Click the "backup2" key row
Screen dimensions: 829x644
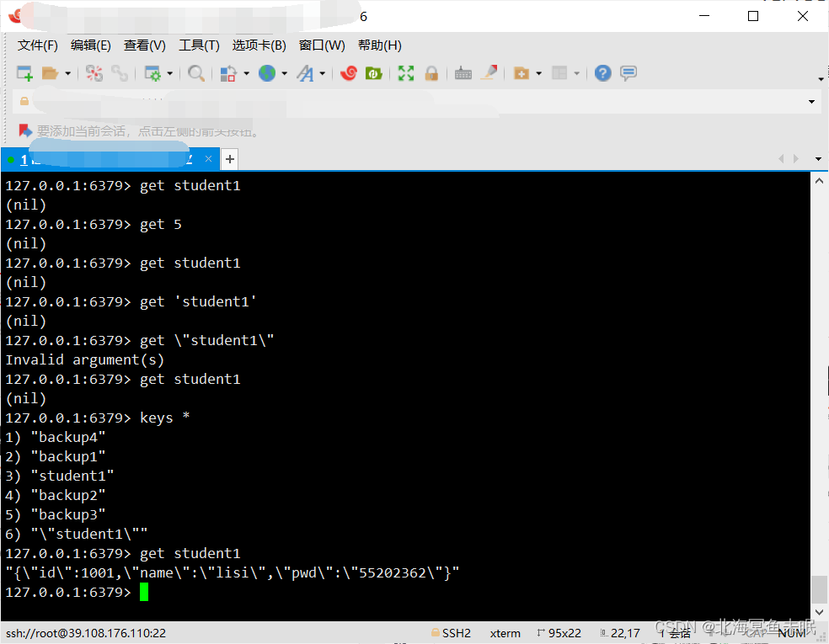coord(56,496)
